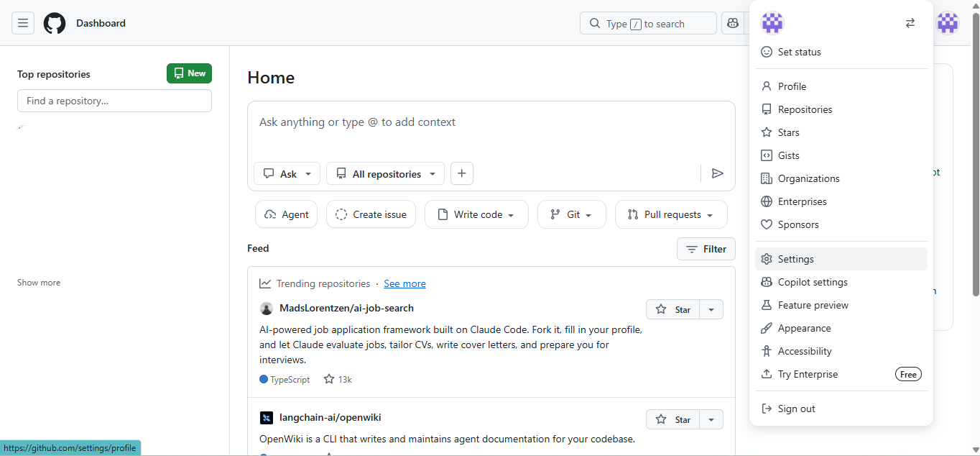Screen dimensions: 980x456
Task: Open Sponsors in the user menu
Action: [841, 224]
